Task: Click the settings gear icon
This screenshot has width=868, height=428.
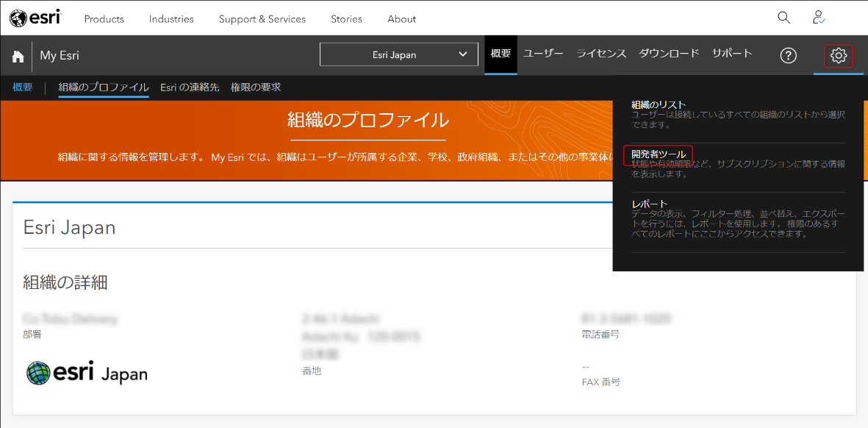Action: (839, 55)
